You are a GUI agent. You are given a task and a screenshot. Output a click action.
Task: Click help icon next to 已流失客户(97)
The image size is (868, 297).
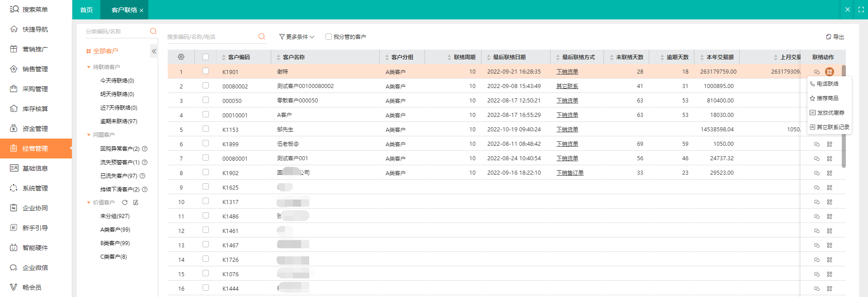pos(142,176)
